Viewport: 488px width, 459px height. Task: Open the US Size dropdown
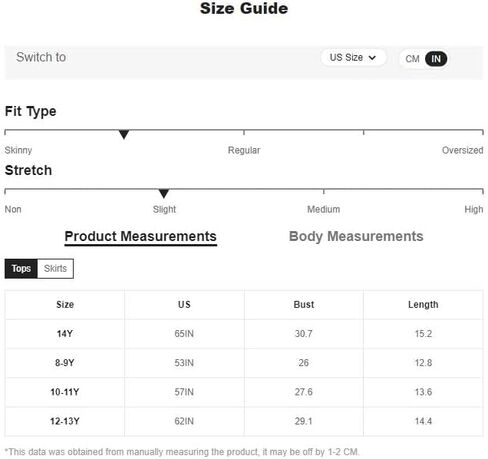pyautogui.click(x=353, y=58)
